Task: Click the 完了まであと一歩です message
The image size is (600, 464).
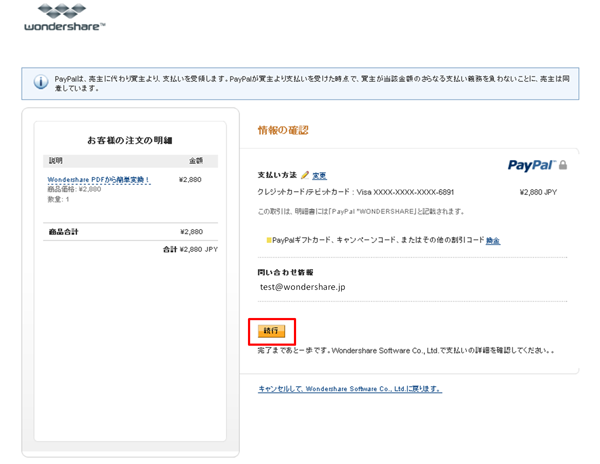Action: click(x=406, y=350)
